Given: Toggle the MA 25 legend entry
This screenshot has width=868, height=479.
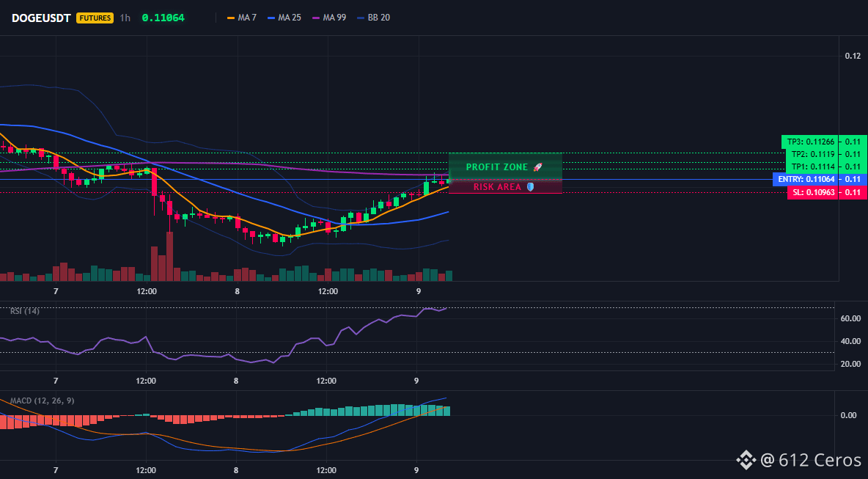Looking at the screenshot, I should [284, 18].
